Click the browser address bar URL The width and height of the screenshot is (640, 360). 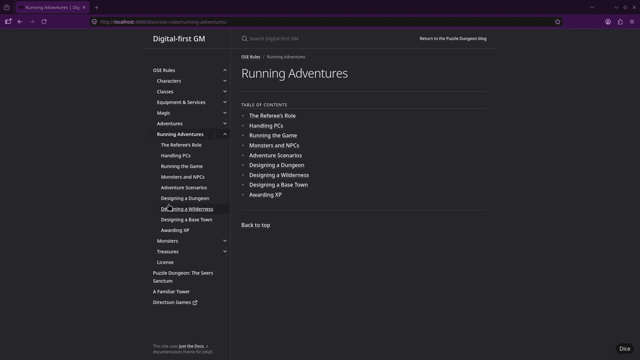point(163,22)
